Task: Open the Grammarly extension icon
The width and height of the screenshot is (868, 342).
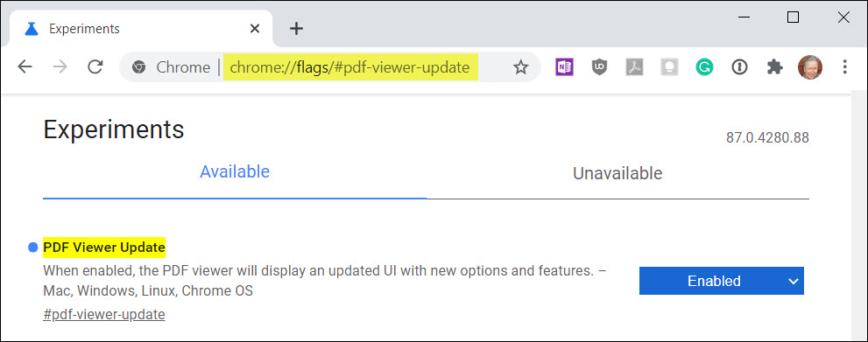Action: pos(705,67)
